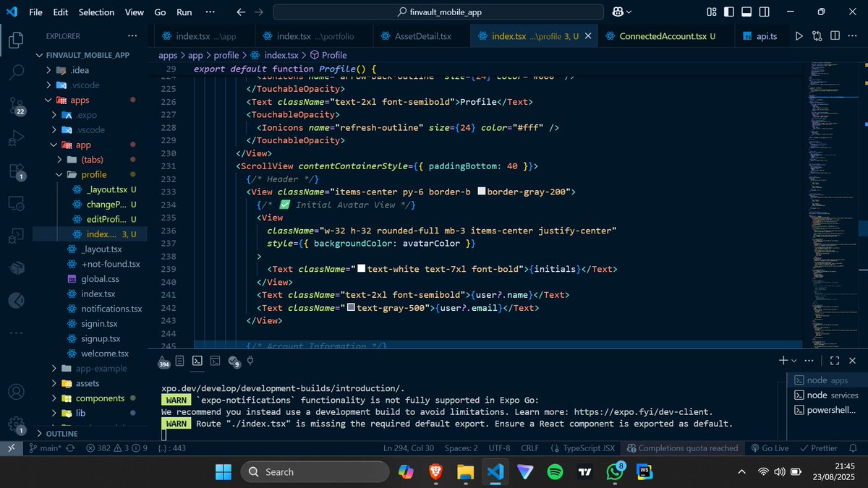The width and height of the screenshot is (868, 488).
Task: Click Completions quota reached status item
Action: 683,448
